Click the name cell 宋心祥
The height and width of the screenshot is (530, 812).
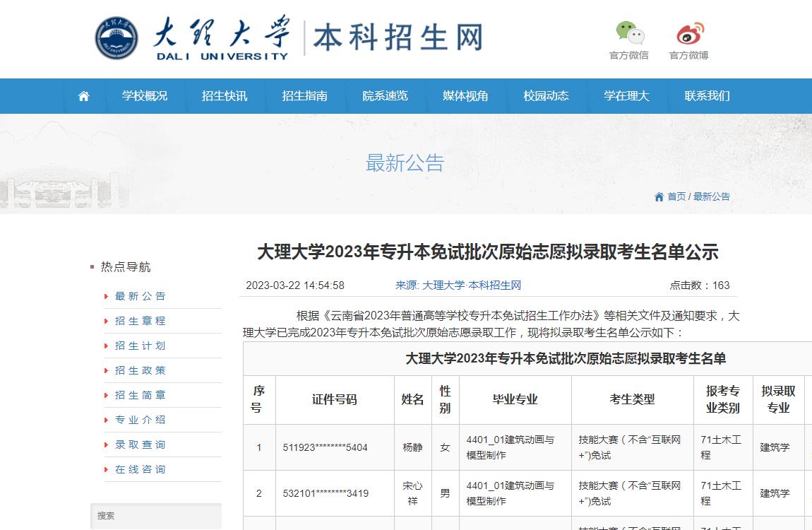tap(413, 494)
